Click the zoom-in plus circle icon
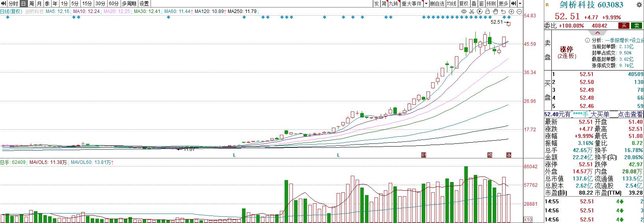 tap(512, 12)
